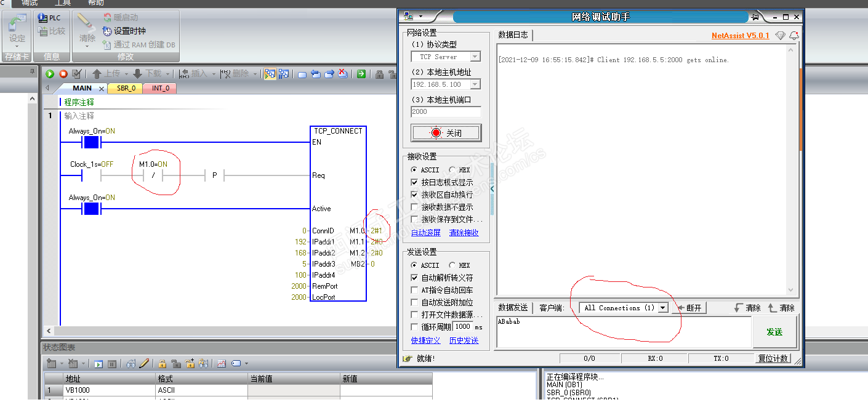Click the reset count (复位计数) button

[x=773, y=358]
